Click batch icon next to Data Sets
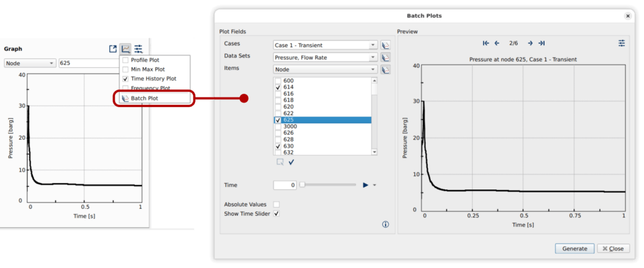 386,57
